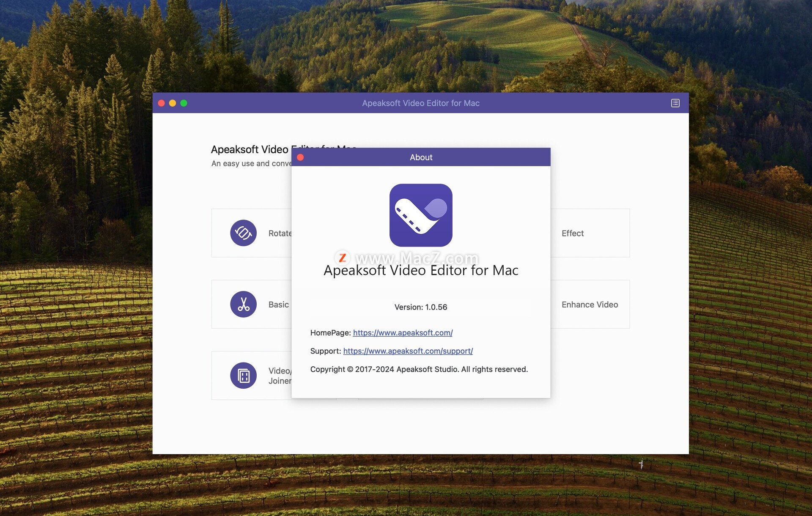Click the Basic Clip scissors icon
812x516 pixels.
243,305
